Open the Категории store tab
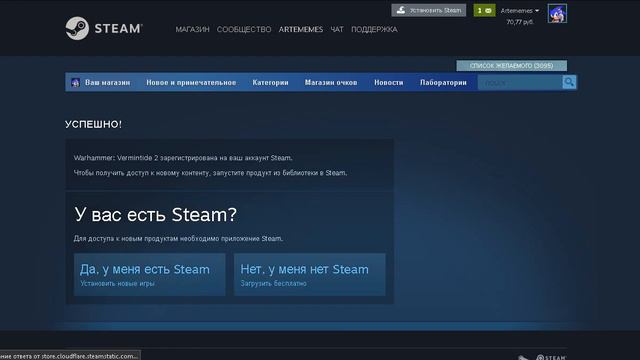Viewport: 640px width, 360px height. 270,82
